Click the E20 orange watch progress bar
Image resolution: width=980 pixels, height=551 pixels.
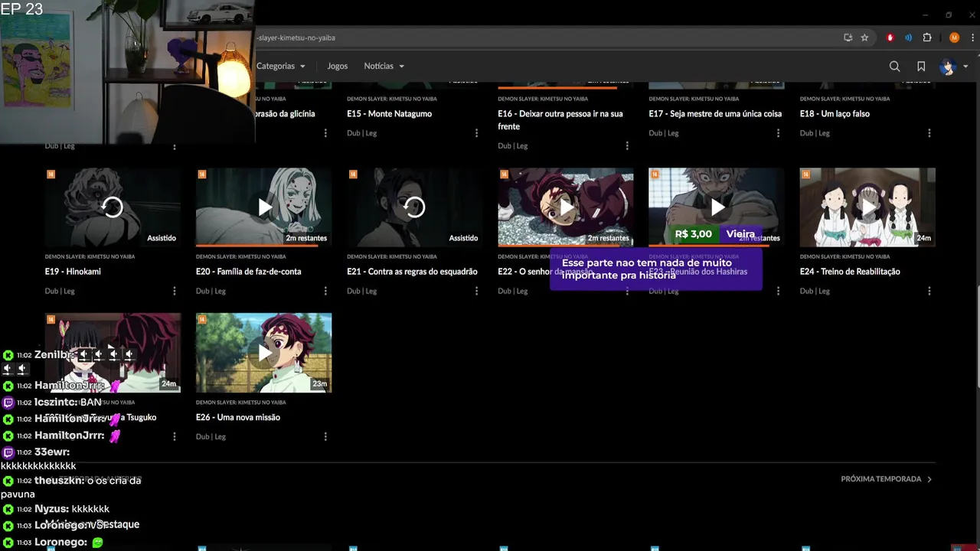(x=258, y=246)
